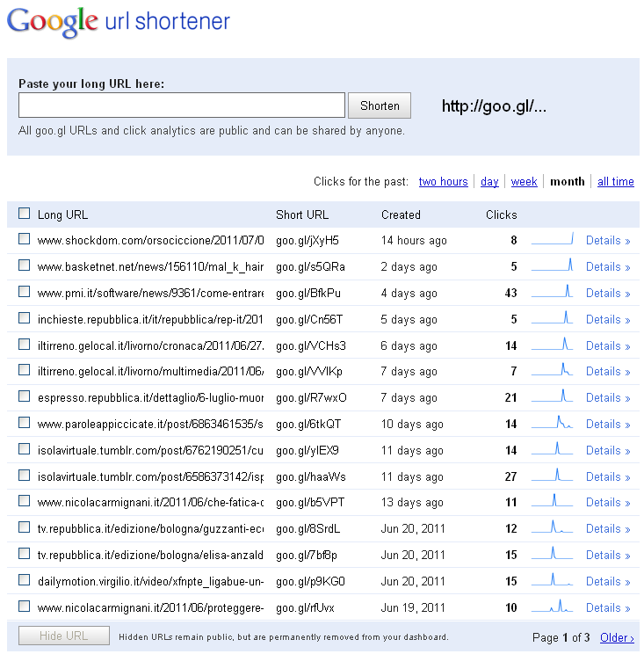This screenshot has width=644, height=654.
Task: Show Details for goo.gl/p9KG0
Action: tap(608, 581)
